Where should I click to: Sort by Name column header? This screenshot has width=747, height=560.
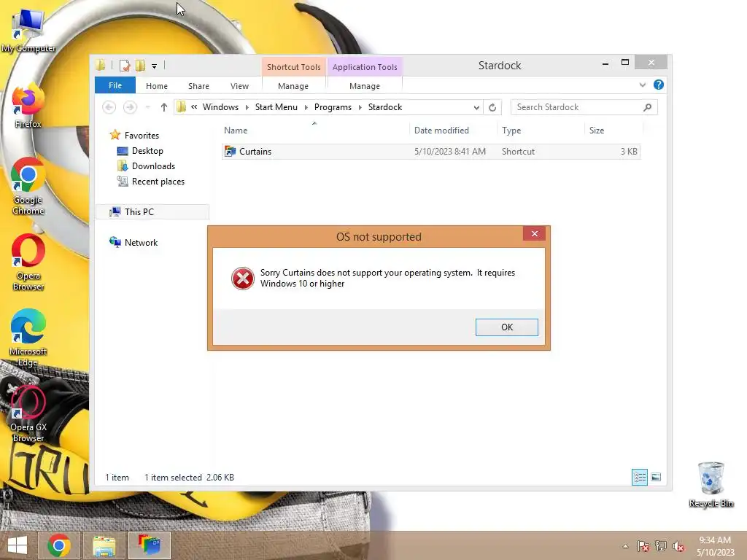click(x=236, y=131)
